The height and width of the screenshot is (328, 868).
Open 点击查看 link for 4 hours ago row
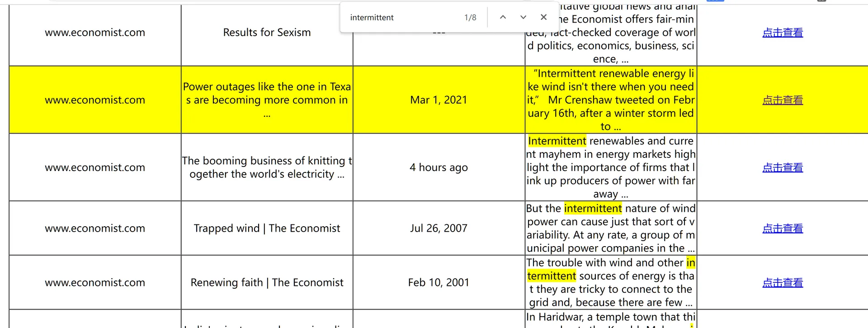pos(783,167)
